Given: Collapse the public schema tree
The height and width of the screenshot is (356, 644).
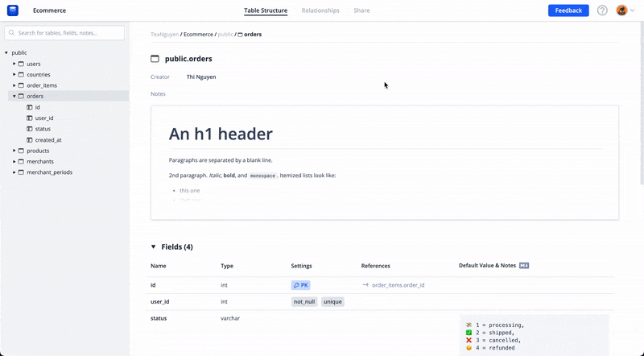Looking at the screenshot, I should click(6, 52).
